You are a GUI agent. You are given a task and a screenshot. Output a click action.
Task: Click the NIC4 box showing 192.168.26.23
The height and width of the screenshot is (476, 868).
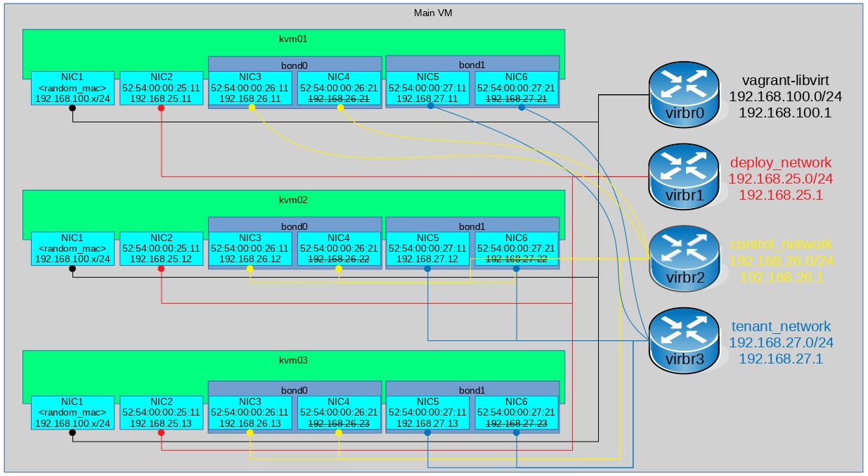(x=339, y=412)
